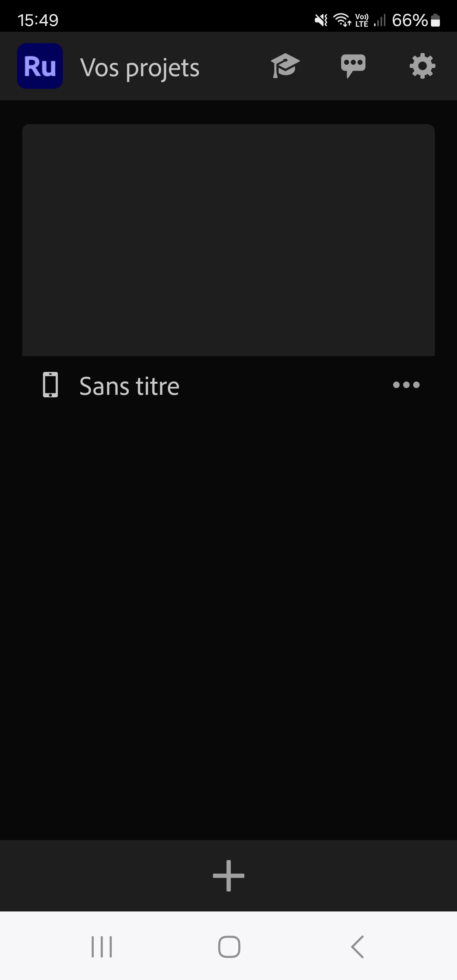The height and width of the screenshot is (980, 457).
Task: Tap the 66% battery indicator
Action: [x=416, y=20]
